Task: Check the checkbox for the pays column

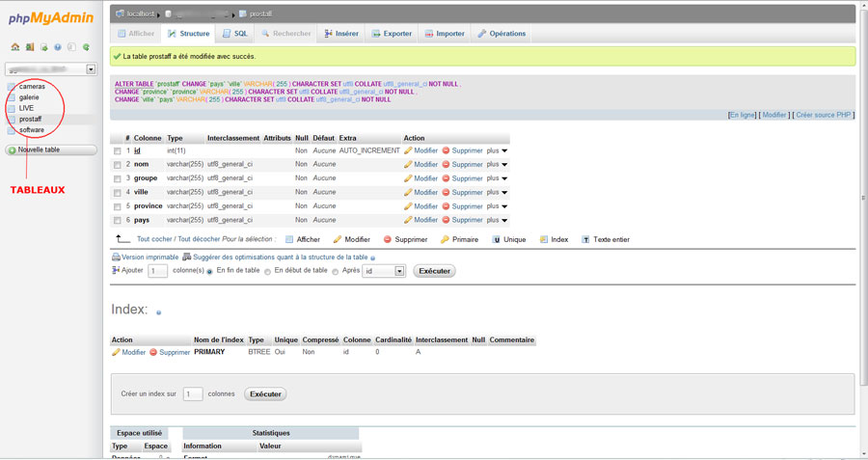Action: (117, 220)
